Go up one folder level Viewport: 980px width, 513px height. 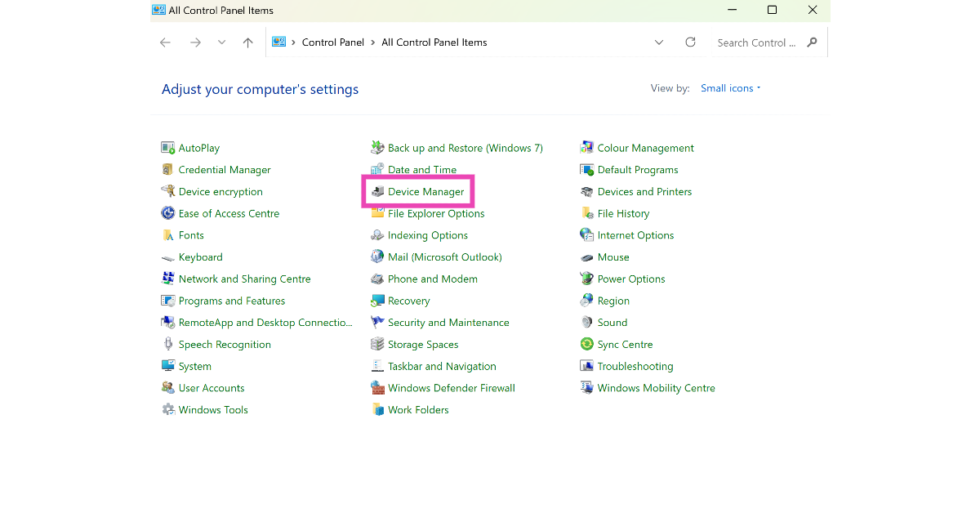tap(248, 42)
